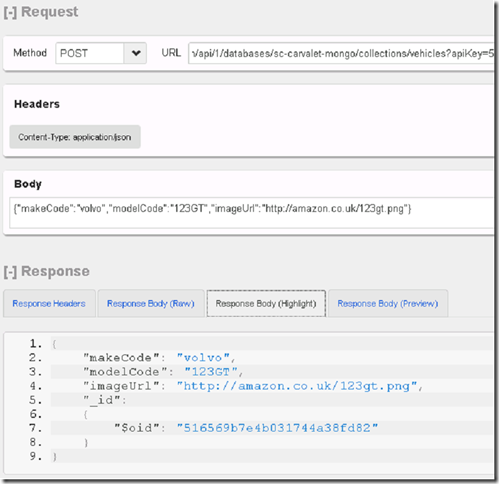This screenshot has width=499, height=484.
Task: Collapse the Response section
Action: click(10, 272)
